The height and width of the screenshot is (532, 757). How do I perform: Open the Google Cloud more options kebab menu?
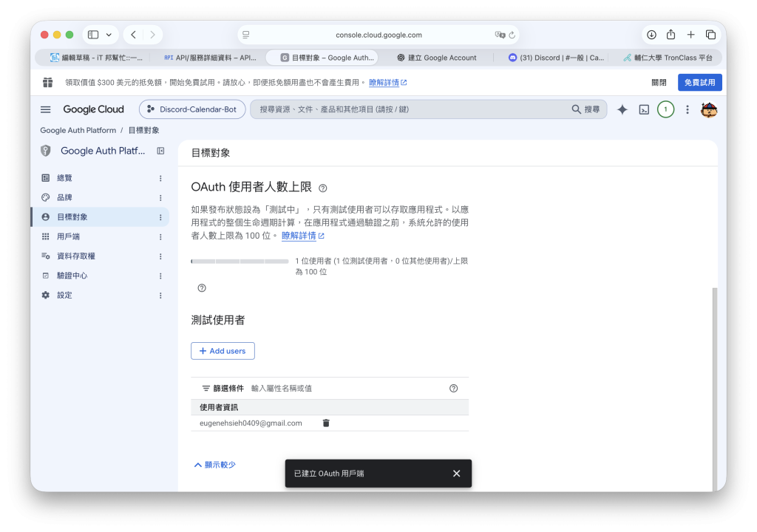pyautogui.click(x=688, y=109)
